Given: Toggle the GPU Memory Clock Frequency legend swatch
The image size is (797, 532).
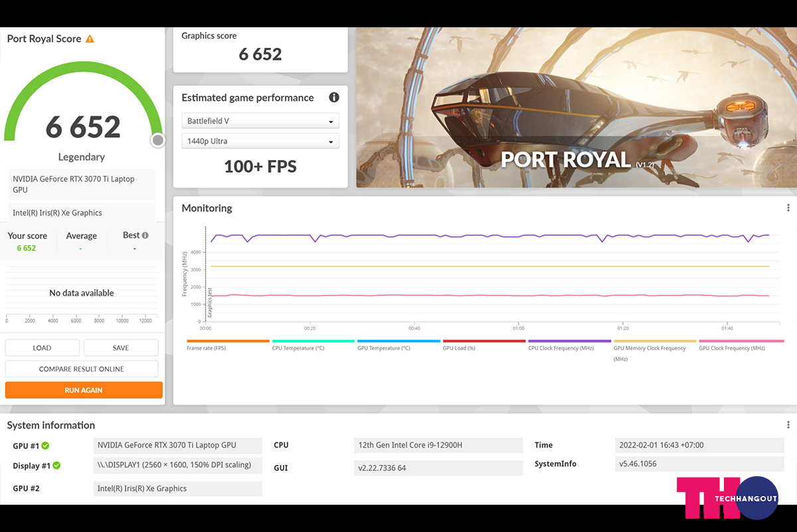Looking at the screenshot, I should pos(655,341).
